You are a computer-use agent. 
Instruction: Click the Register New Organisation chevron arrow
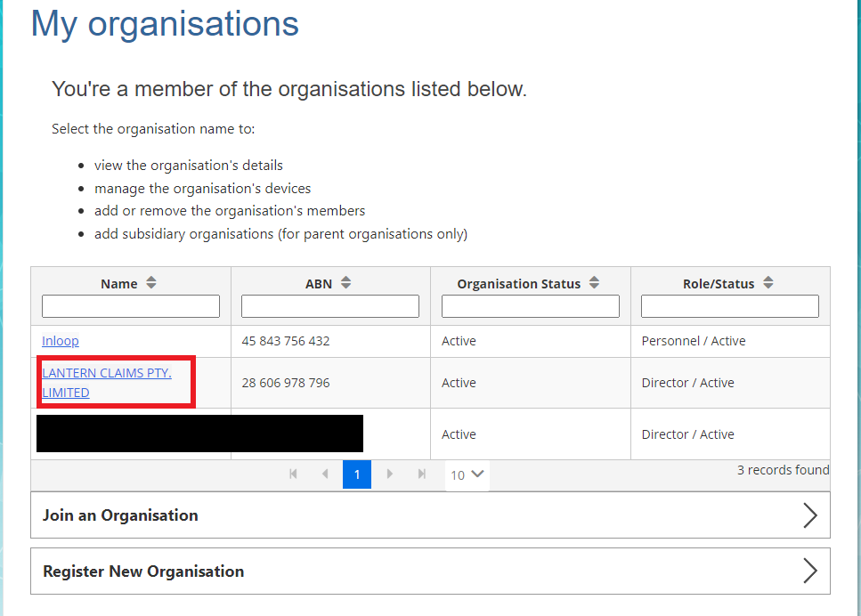coord(809,571)
